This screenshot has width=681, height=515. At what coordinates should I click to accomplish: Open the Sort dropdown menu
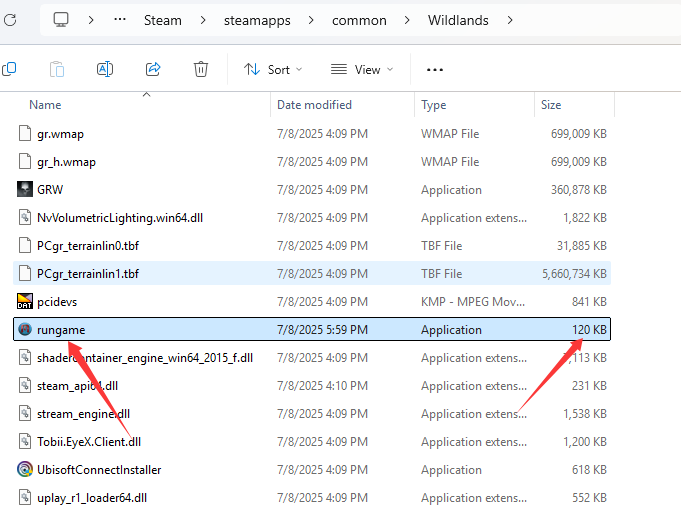[273, 69]
